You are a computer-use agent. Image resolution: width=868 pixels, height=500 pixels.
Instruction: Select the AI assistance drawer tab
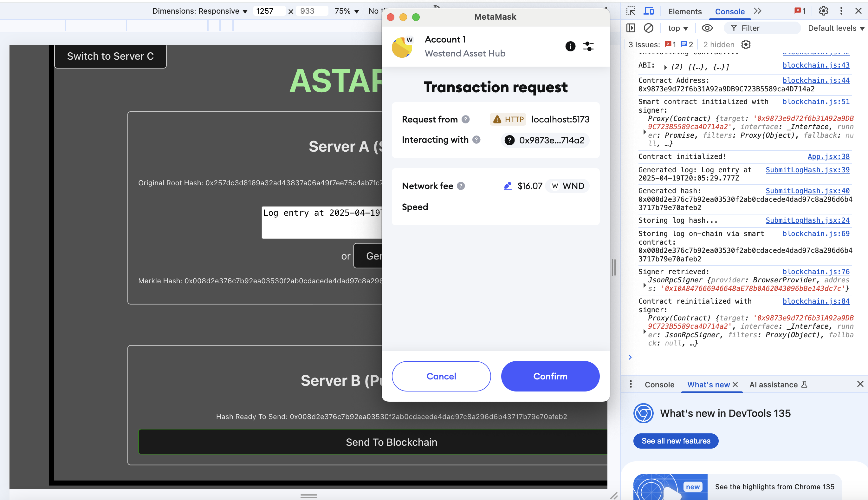pyautogui.click(x=778, y=385)
